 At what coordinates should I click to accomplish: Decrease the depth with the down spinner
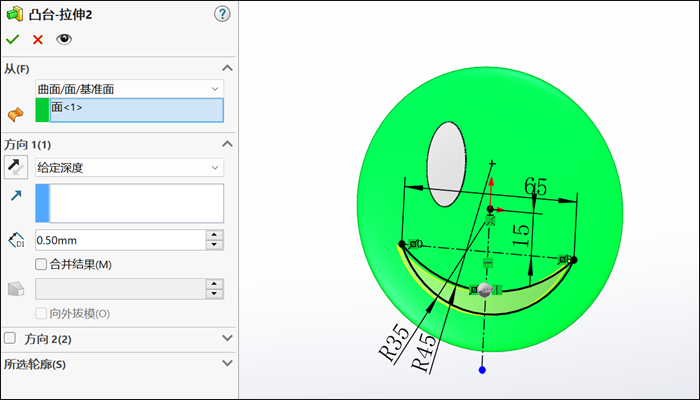[x=215, y=245]
